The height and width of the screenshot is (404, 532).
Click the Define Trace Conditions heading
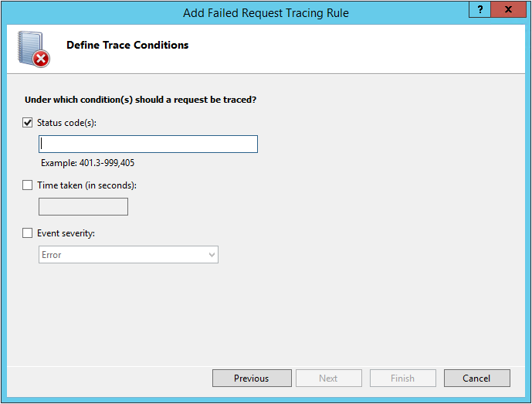point(127,45)
